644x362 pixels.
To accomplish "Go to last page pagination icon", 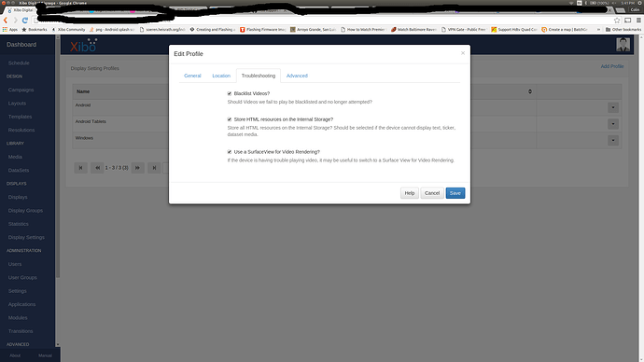I will (154, 167).
